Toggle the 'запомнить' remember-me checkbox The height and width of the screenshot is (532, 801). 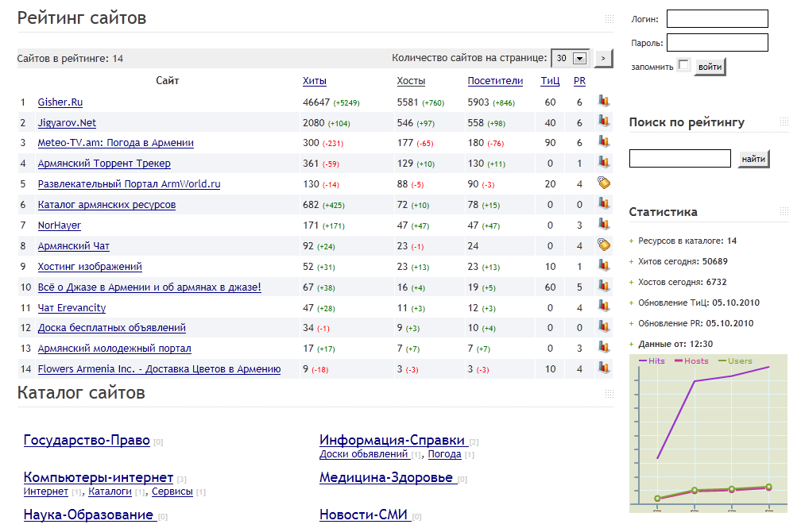coord(683,65)
